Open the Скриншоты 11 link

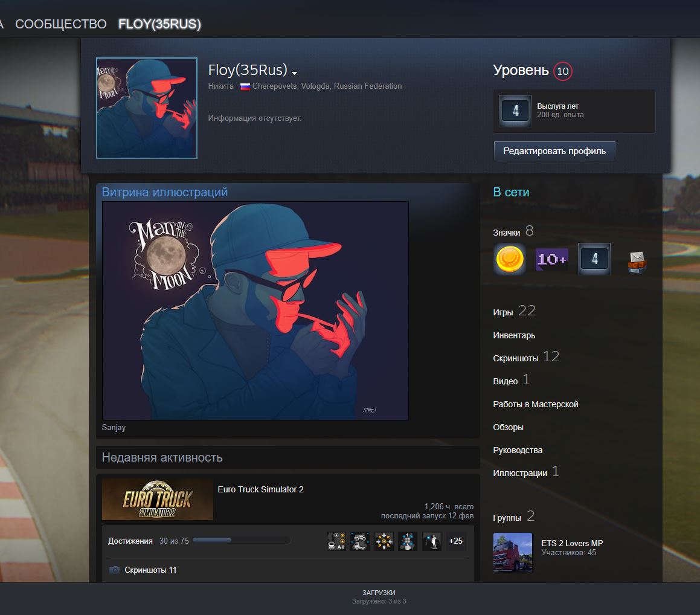150,570
